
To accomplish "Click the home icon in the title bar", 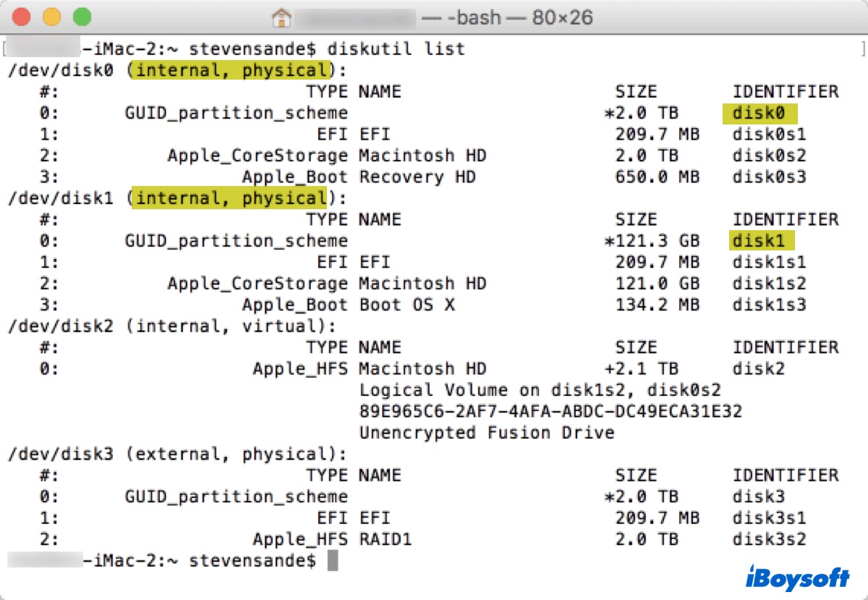I will 281,17.
